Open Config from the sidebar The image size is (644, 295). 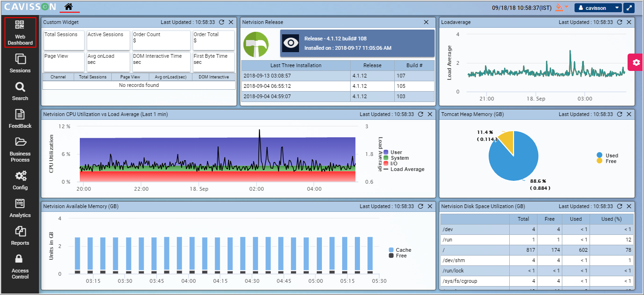tap(20, 180)
